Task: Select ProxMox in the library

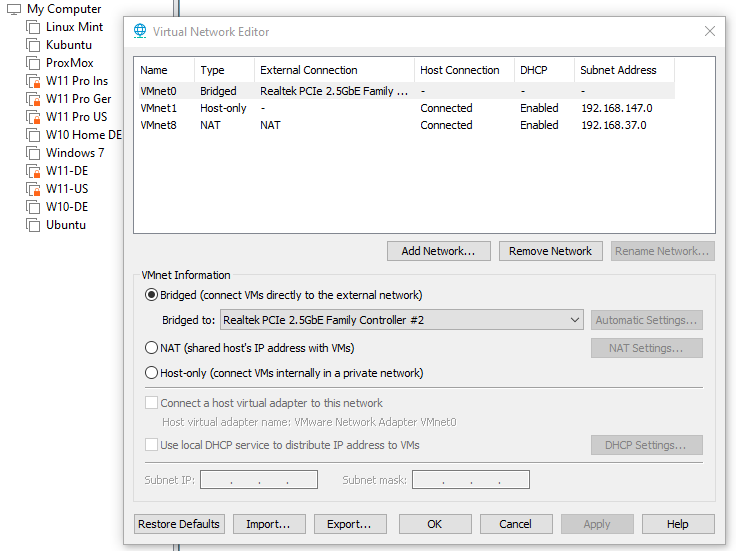Action: pos(69,63)
